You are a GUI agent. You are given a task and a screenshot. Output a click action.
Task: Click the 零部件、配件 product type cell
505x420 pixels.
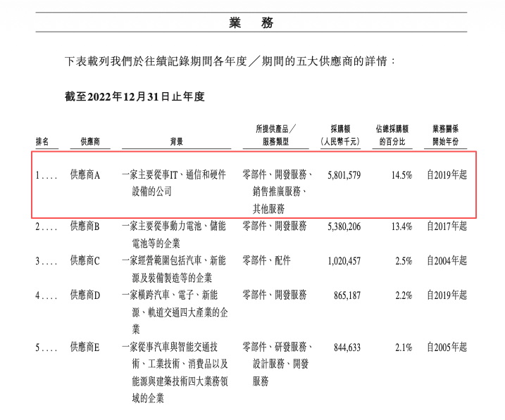point(266,261)
